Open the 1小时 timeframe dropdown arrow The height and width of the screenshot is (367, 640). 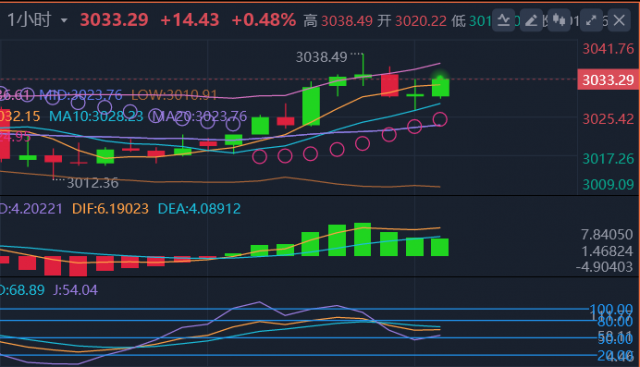pos(64,20)
